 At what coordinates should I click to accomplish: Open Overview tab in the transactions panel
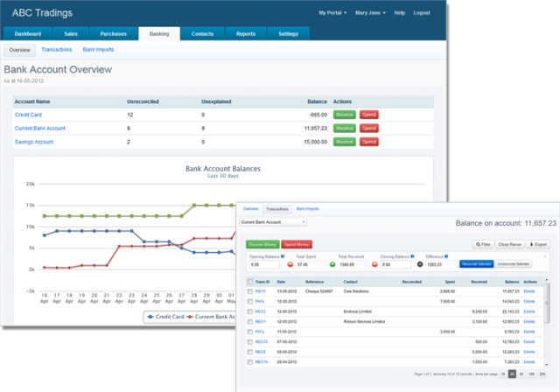click(x=251, y=209)
